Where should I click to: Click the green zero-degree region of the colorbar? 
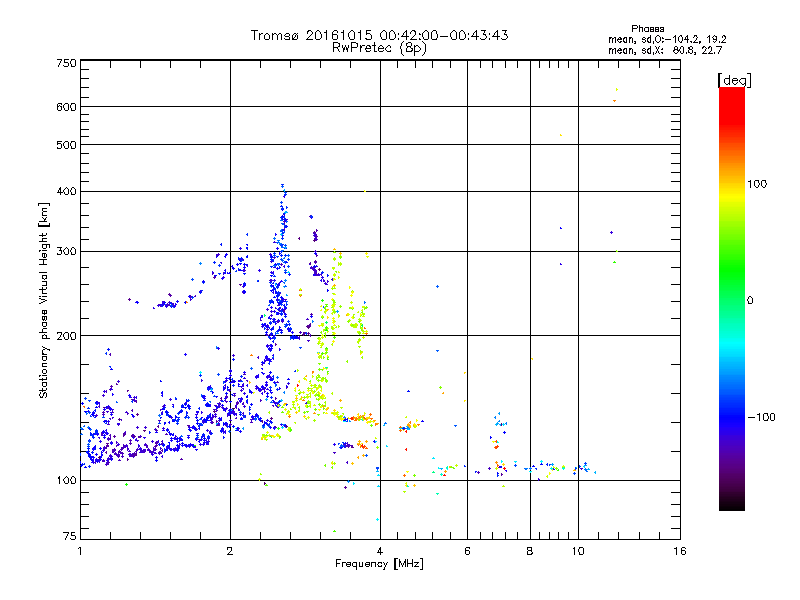[732, 300]
